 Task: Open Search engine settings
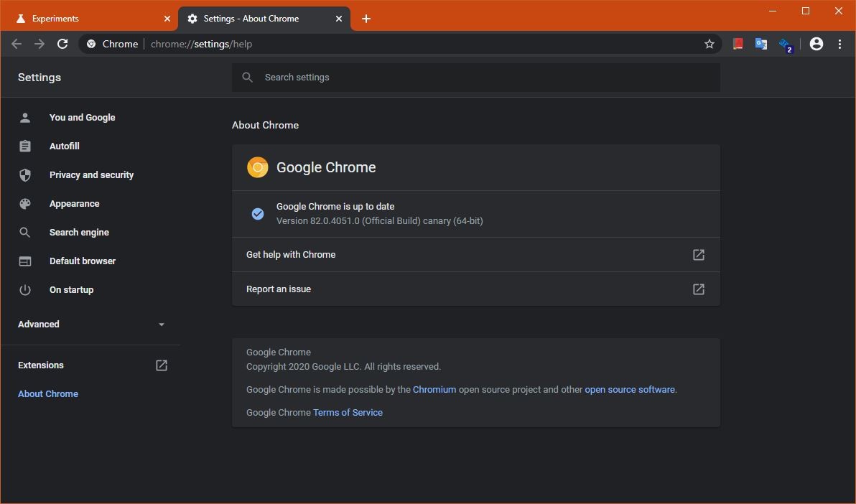coord(79,233)
